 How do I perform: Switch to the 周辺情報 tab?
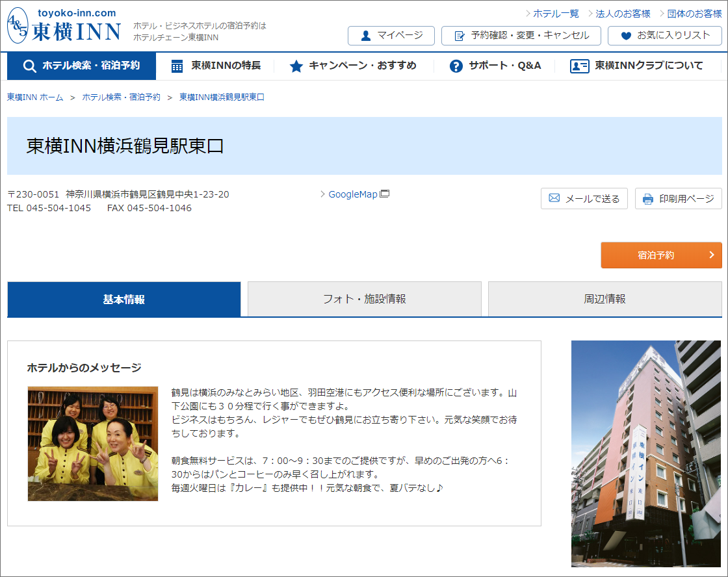605,300
